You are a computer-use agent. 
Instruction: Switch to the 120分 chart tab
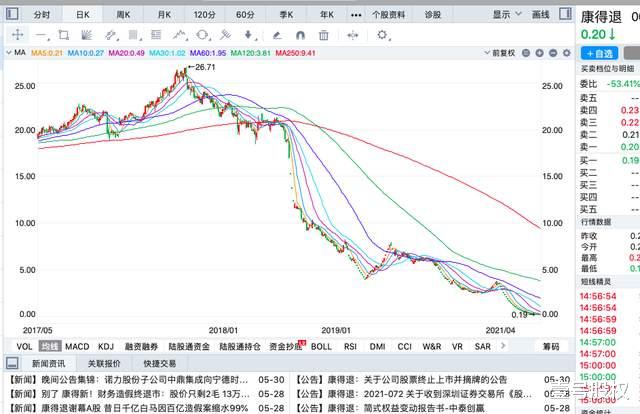click(204, 15)
